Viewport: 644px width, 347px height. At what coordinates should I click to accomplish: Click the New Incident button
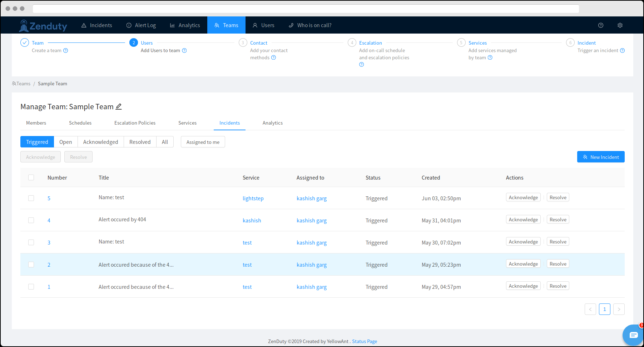tap(600, 157)
